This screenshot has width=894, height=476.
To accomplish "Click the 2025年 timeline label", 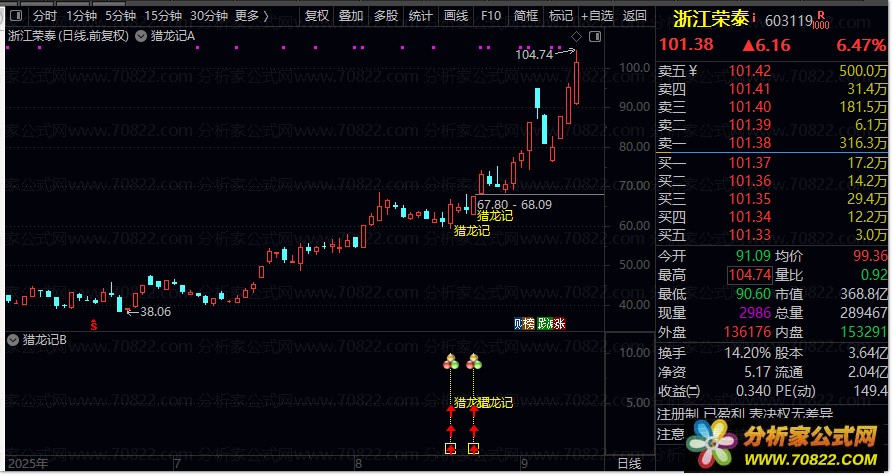I will coord(29,463).
